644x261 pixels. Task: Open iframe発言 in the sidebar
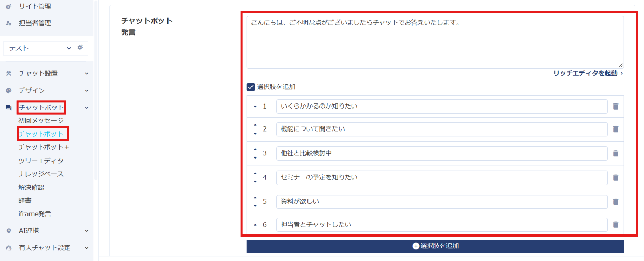point(35,214)
